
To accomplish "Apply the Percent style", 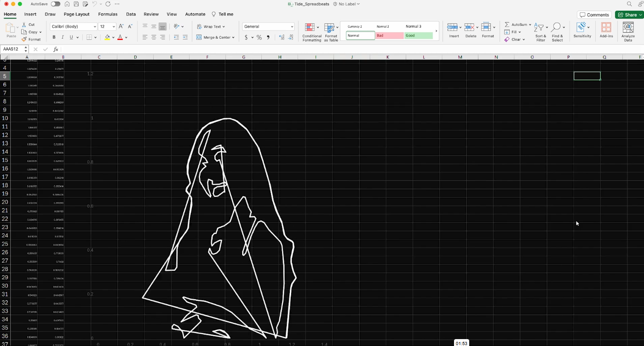I will tap(259, 37).
